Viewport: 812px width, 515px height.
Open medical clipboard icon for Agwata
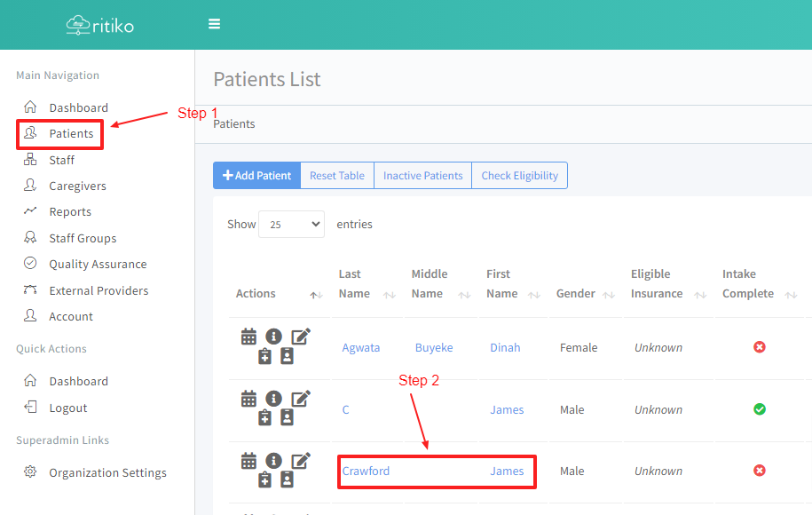coord(264,356)
